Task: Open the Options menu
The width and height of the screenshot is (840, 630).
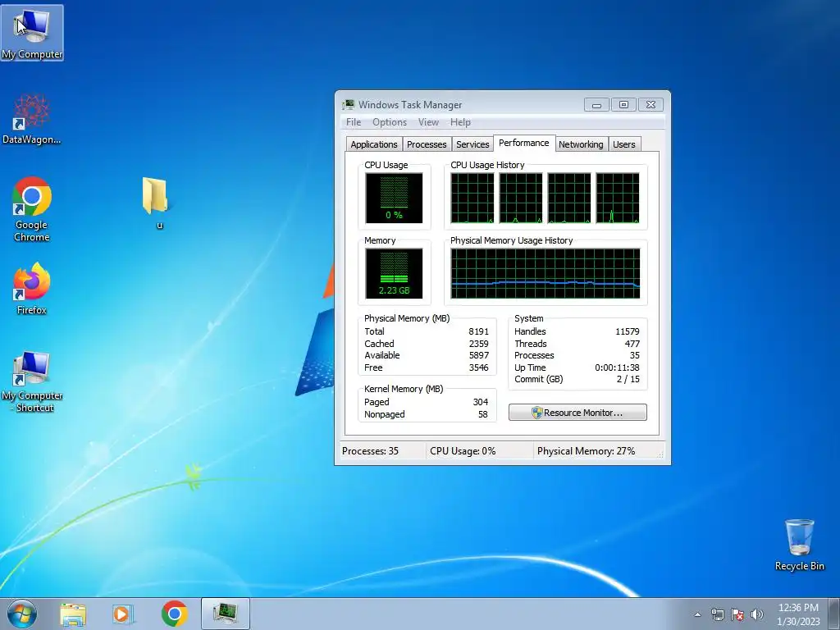Action: click(x=390, y=122)
